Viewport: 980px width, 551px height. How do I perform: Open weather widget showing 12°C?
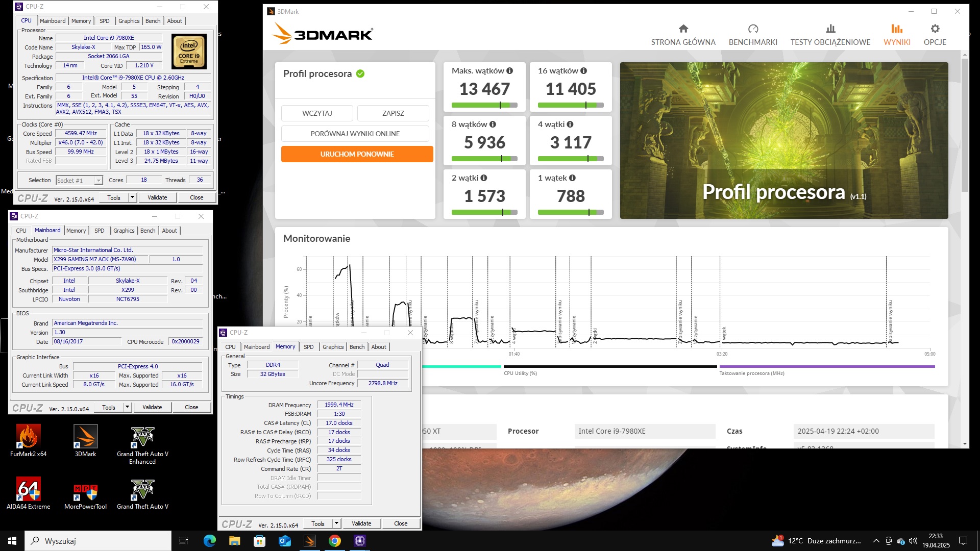point(816,541)
